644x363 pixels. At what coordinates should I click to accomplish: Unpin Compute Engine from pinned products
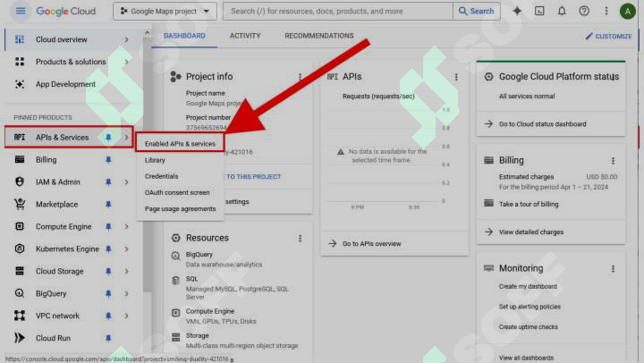point(108,226)
